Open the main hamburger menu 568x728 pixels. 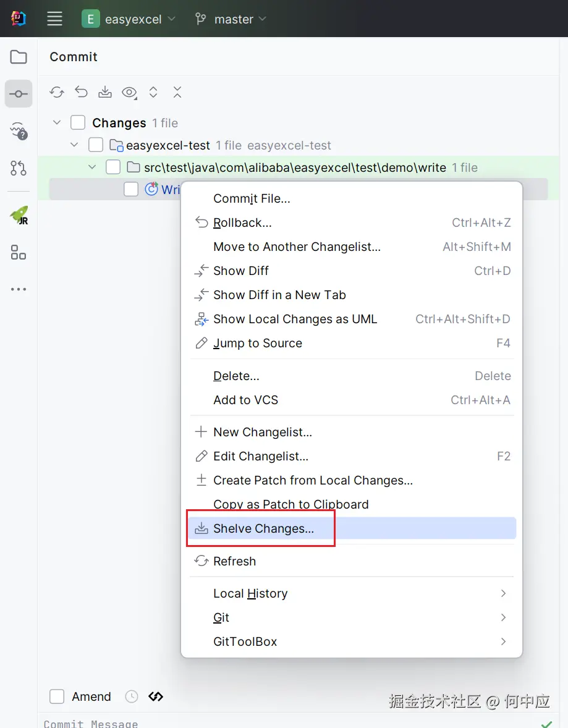55,19
